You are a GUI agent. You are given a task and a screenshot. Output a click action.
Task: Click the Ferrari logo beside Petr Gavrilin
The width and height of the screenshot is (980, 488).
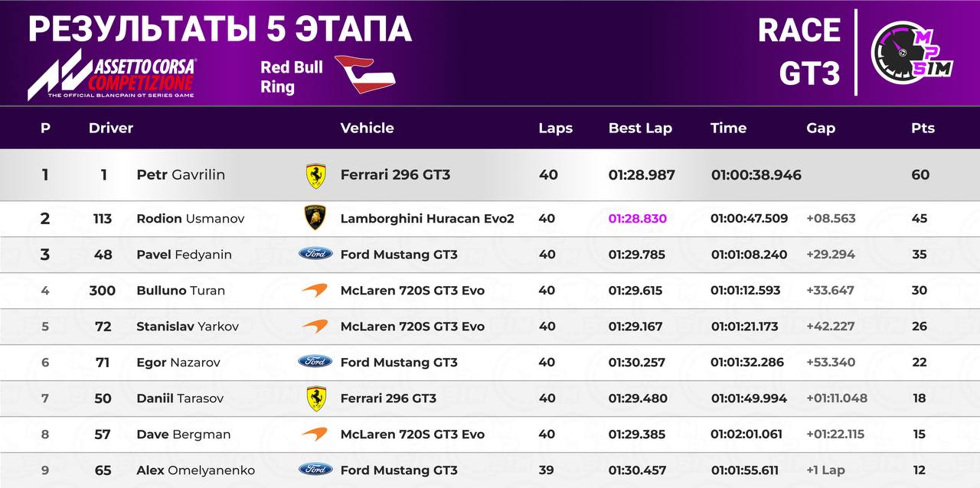[x=315, y=175]
